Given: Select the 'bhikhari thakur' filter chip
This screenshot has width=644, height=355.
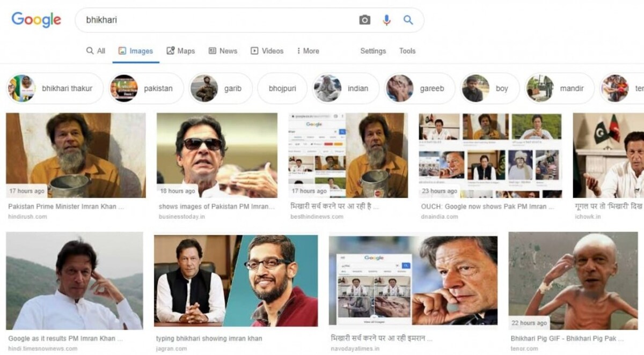Looking at the screenshot, I should [x=55, y=88].
